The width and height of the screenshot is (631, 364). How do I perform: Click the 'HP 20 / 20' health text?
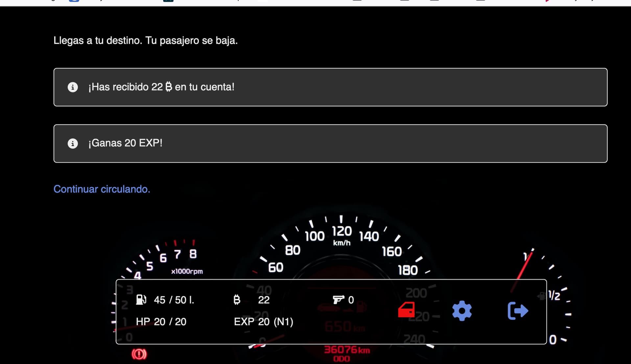coord(161,322)
